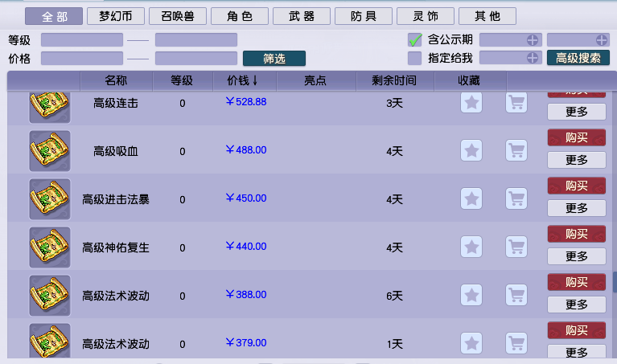The width and height of the screenshot is (617, 364).
Task: Click the 剩余时间 column header
Action: [x=394, y=80]
